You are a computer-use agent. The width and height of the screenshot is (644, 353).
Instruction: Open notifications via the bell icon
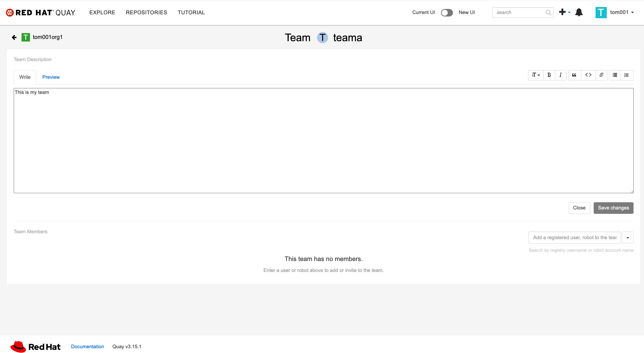pos(579,12)
